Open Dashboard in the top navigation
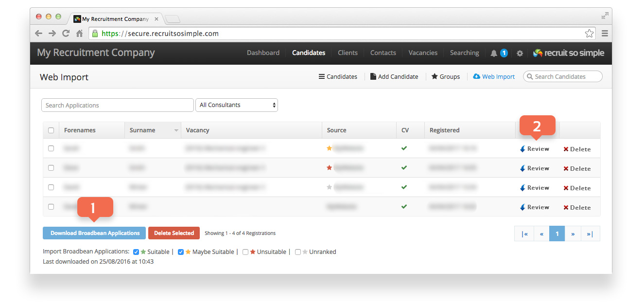The width and height of the screenshot is (644, 306). (x=263, y=53)
